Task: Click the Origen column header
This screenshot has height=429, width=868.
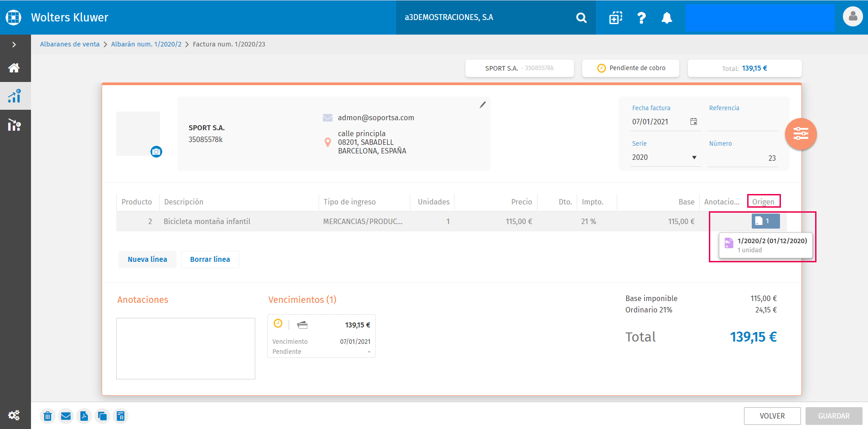Action: tap(763, 202)
